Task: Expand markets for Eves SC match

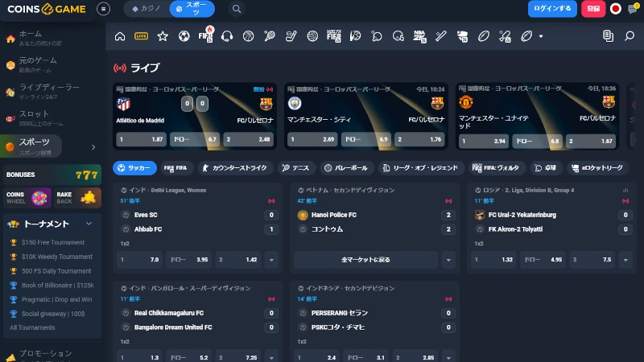Action: pos(271,260)
